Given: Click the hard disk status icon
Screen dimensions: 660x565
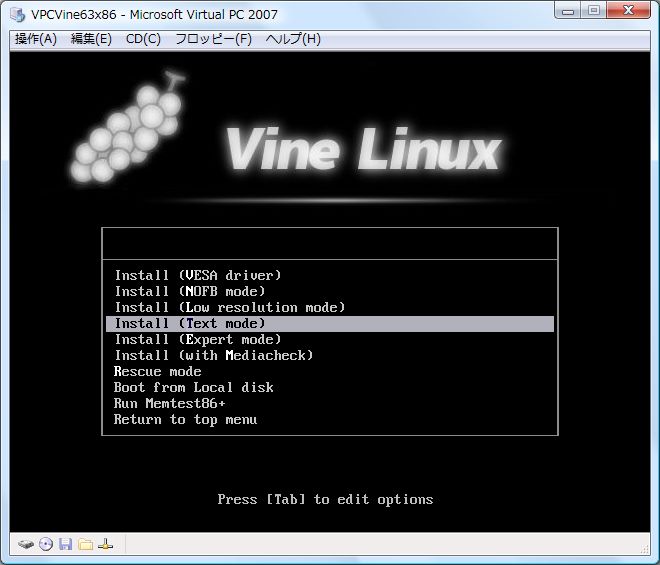Looking at the screenshot, I should 26,544.
